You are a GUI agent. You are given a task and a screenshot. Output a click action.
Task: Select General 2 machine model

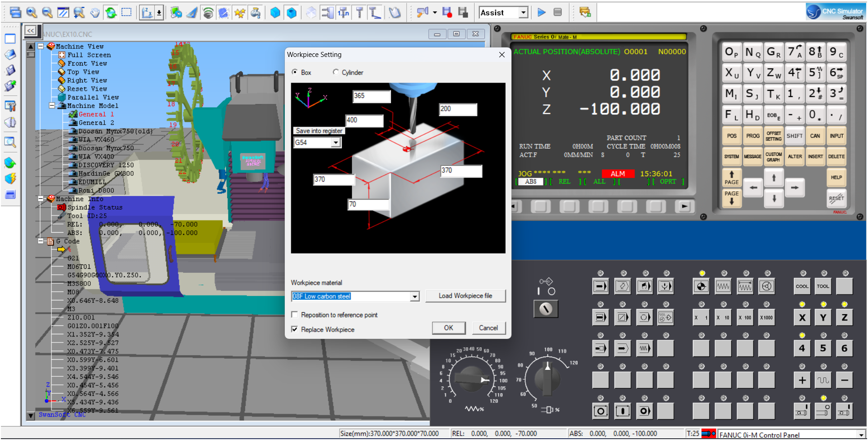(x=96, y=122)
